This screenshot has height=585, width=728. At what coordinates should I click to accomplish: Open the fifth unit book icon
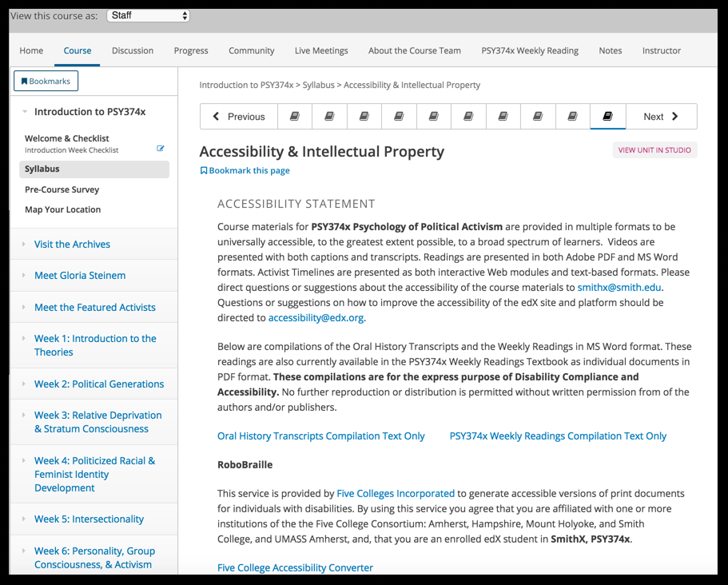click(434, 116)
